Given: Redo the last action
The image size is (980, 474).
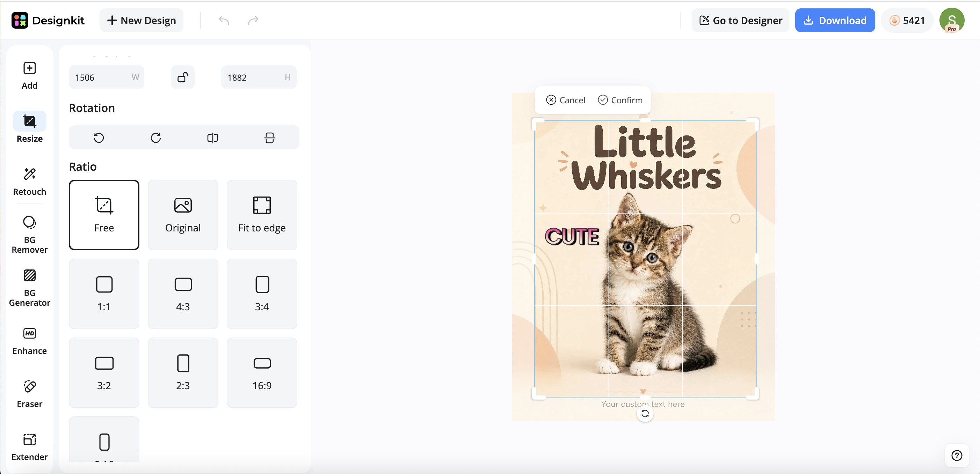Looking at the screenshot, I should tap(253, 20).
